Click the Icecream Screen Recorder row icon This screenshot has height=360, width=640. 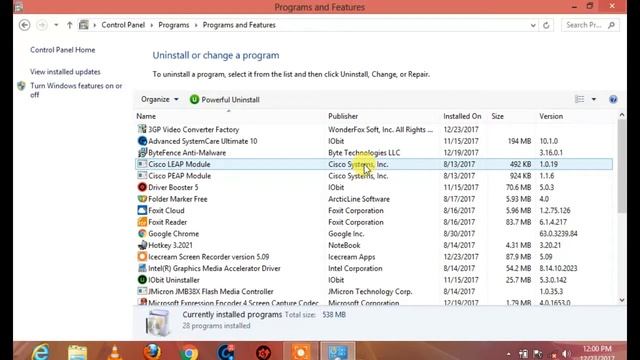pos(142,257)
